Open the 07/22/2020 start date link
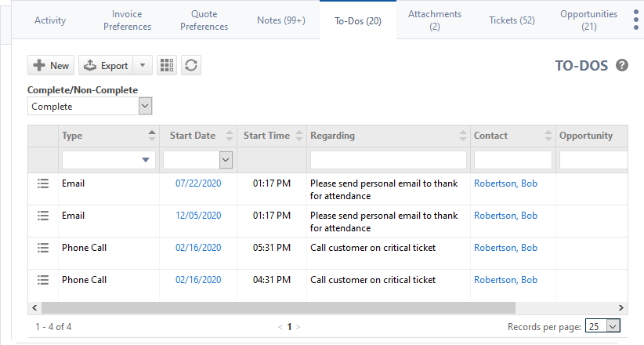This screenshot has width=644, height=345. tap(198, 183)
